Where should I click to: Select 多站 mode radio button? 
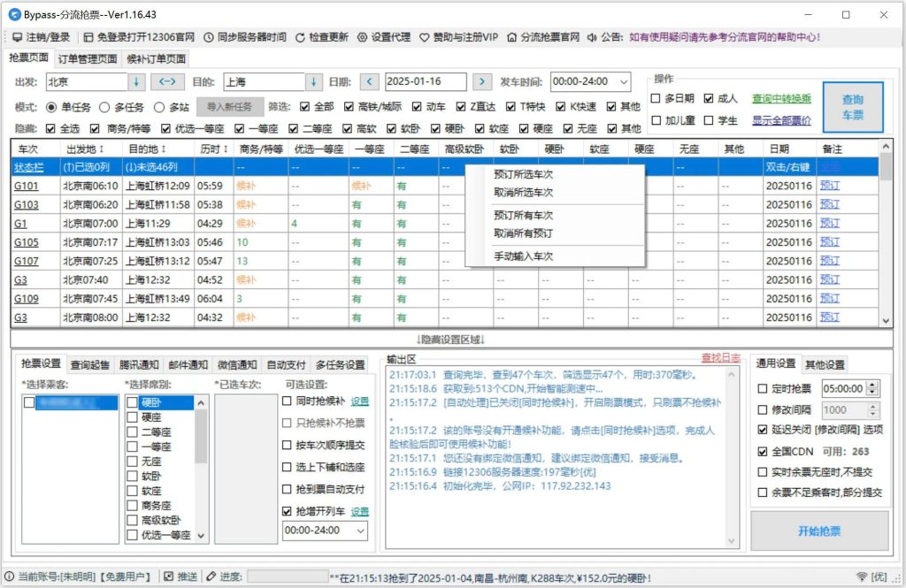[159, 108]
